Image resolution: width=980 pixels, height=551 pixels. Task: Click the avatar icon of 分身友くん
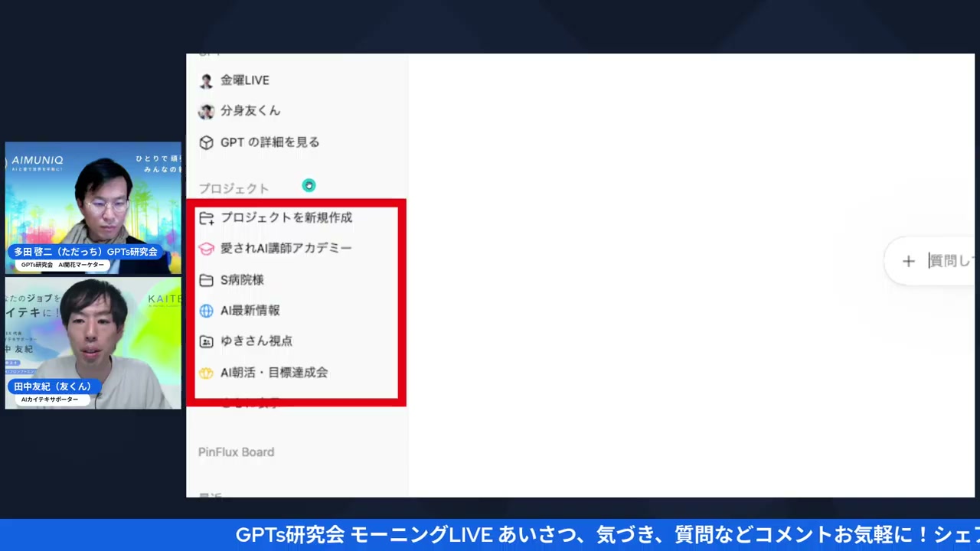206,111
